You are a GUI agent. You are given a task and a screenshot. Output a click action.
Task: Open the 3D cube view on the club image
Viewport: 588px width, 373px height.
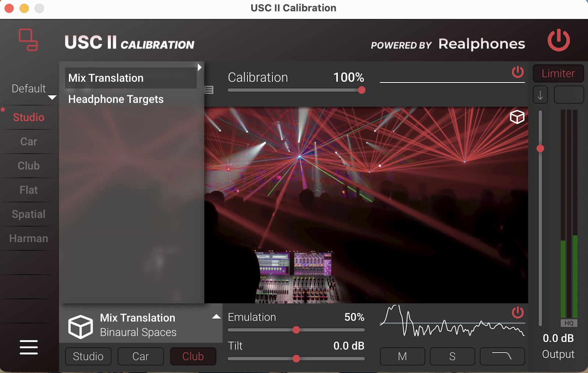516,118
